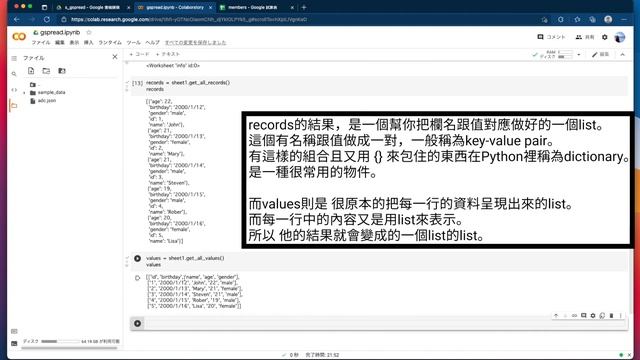Go back with the browser back arrow

(16, 19)
